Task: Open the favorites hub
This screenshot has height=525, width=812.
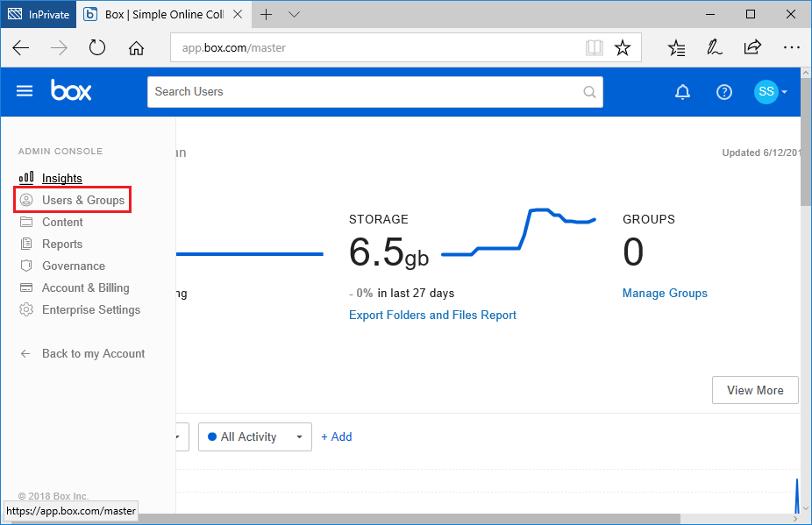Action: click(676, 48)
